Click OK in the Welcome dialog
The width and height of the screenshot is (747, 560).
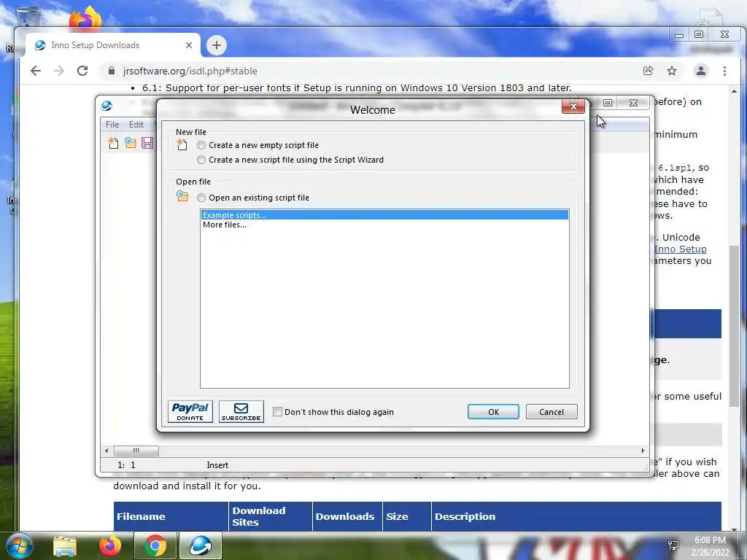coord(493,412)
